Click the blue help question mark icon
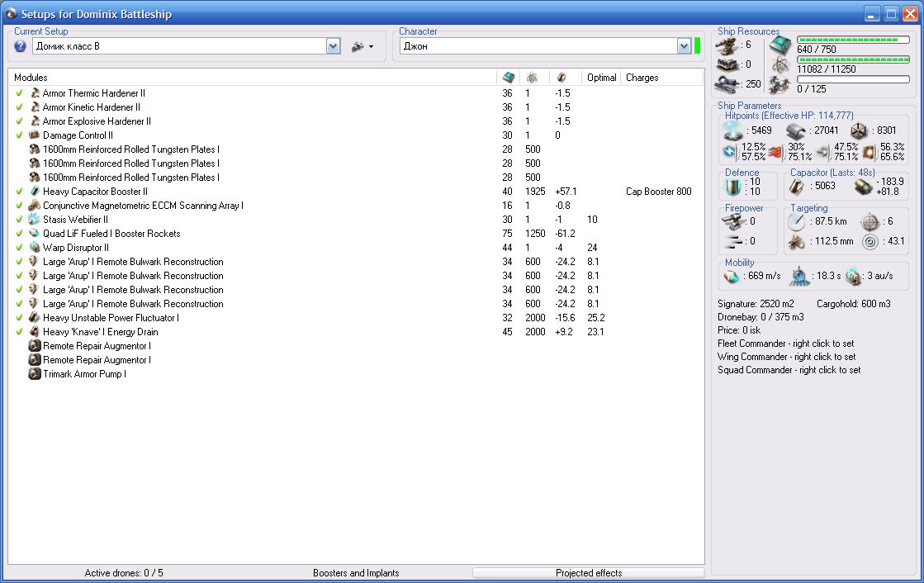The width and height of the screenshot is (924, 583). click(x=20, y=46)
